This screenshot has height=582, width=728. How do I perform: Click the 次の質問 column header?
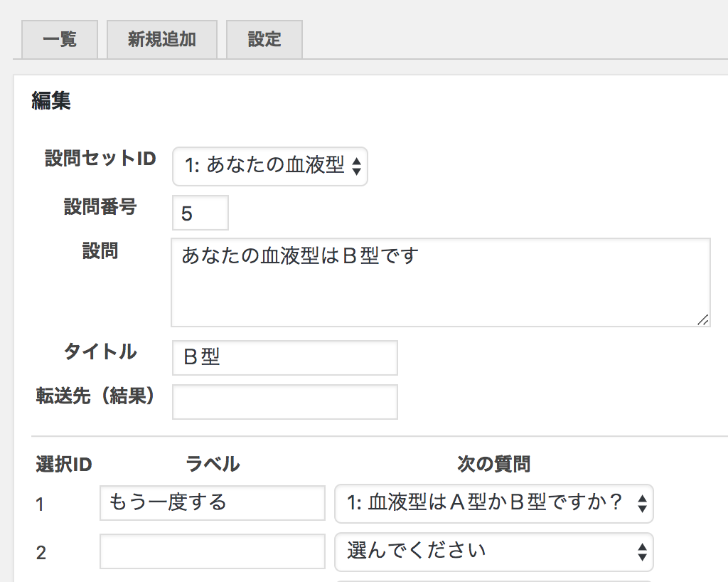[x=494, y=464]
